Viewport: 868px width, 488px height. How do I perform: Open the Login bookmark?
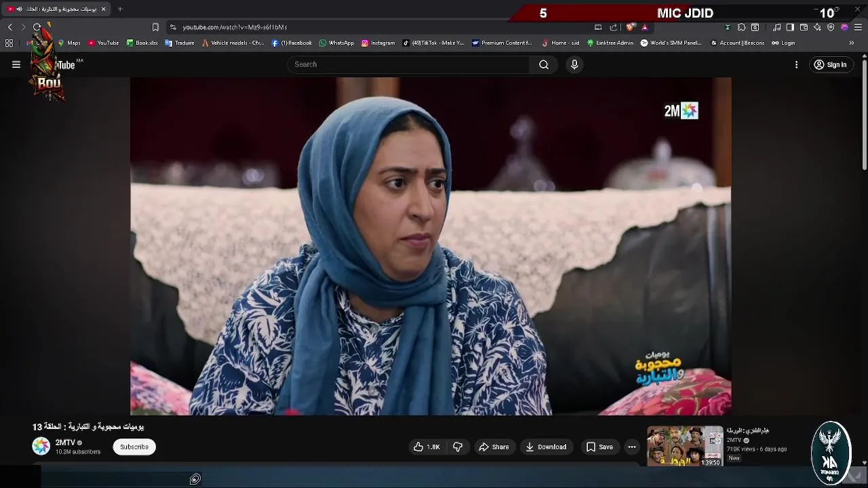pyautogui.click(x=783, y=43)
